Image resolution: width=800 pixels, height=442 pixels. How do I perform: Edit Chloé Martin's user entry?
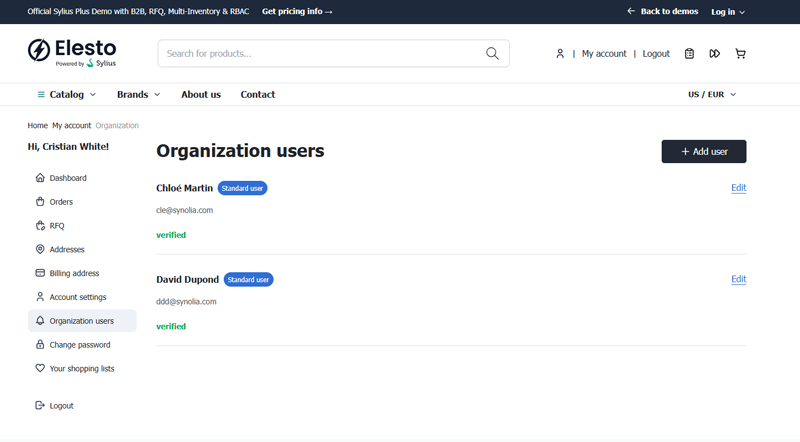click(738, 188)
